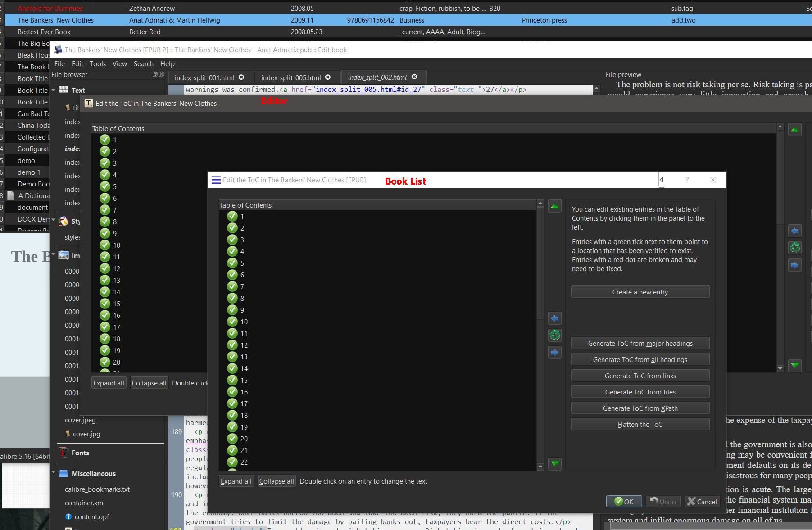Close the index_split_005.html tab via its x icon
This screenshot has height=530, width=812.
(x=328, y=77)
